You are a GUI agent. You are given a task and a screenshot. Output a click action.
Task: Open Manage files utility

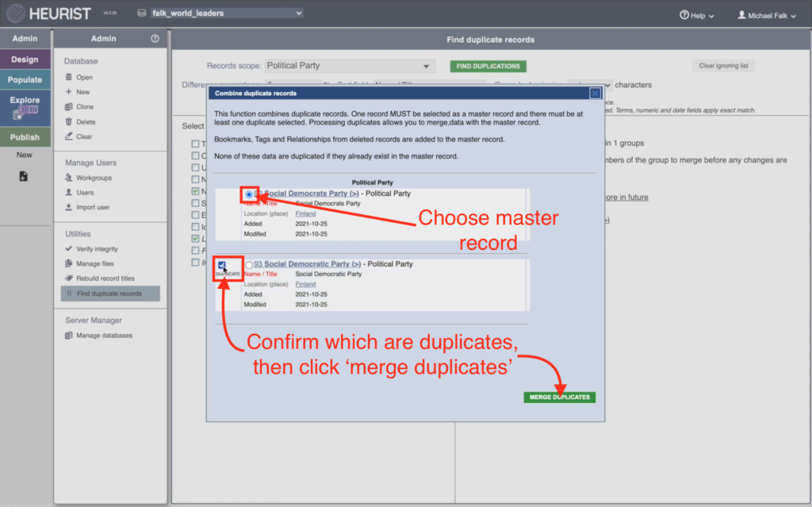[95, 263]
